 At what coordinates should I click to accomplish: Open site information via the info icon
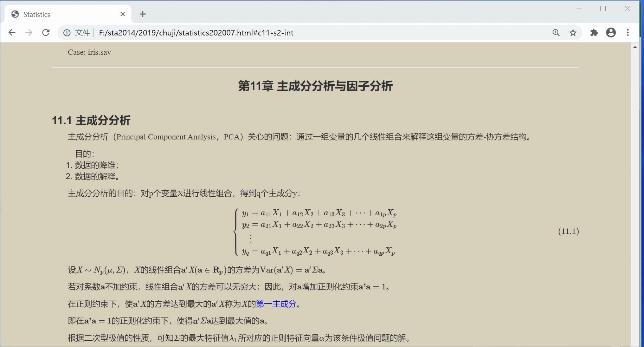pyautogui.click(x=66, y=32)
